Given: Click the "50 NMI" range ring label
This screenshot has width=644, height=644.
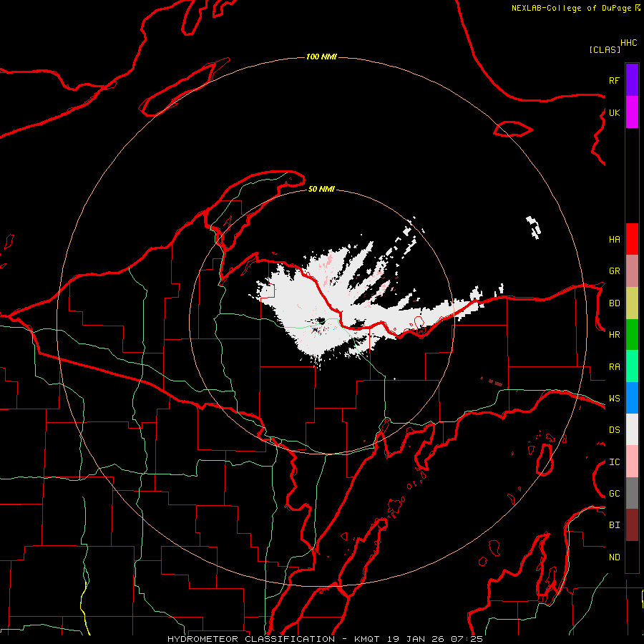Looking at the screenshot, I should coord(321,189).
